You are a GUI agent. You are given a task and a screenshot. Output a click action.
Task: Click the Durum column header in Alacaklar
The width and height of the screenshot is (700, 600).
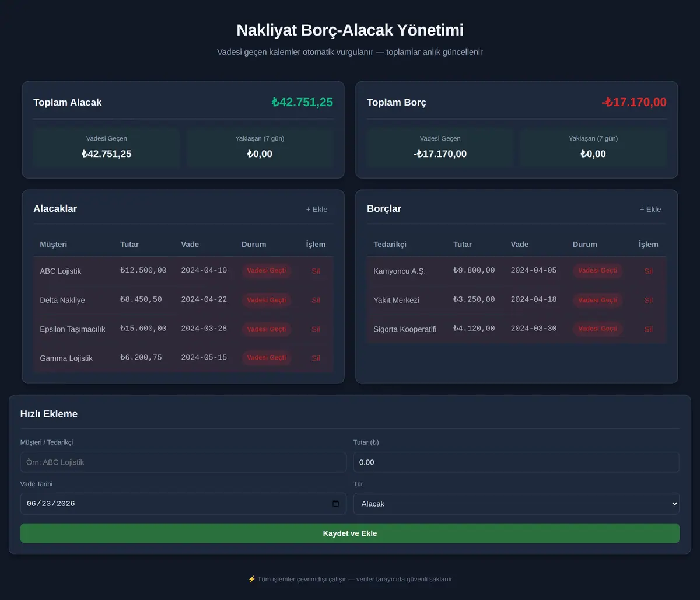click(254, 245)
